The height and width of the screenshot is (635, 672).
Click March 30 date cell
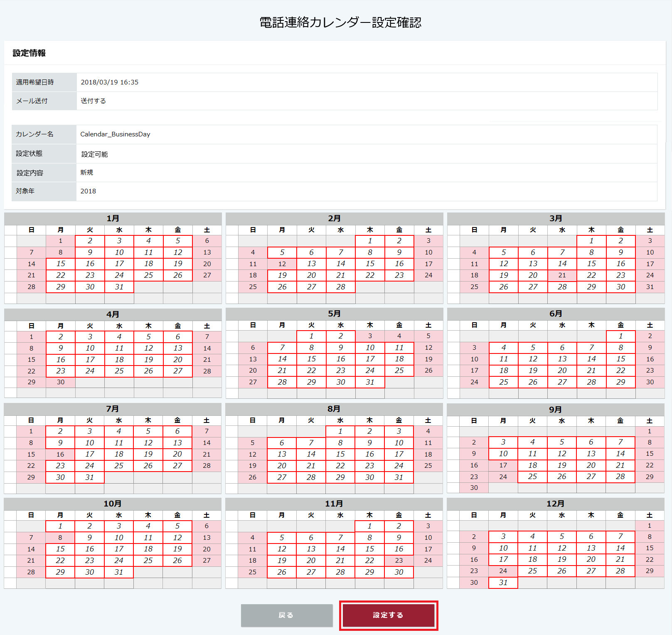click(621, 287)
